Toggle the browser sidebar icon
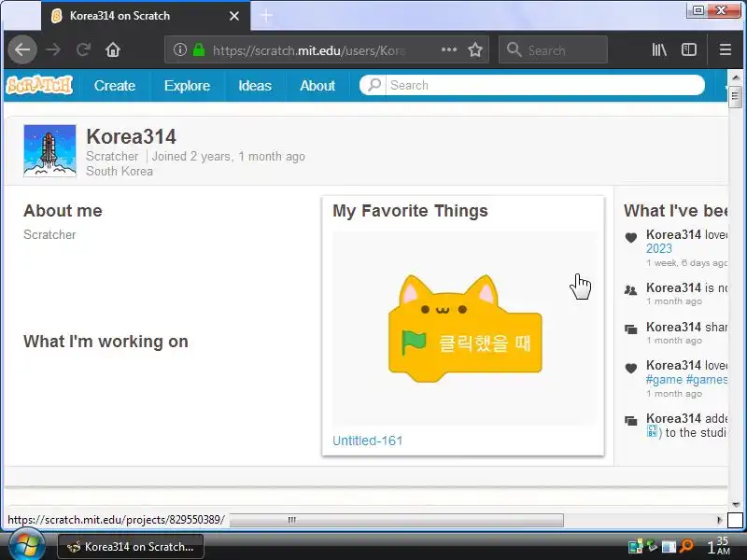 point(689,49)
